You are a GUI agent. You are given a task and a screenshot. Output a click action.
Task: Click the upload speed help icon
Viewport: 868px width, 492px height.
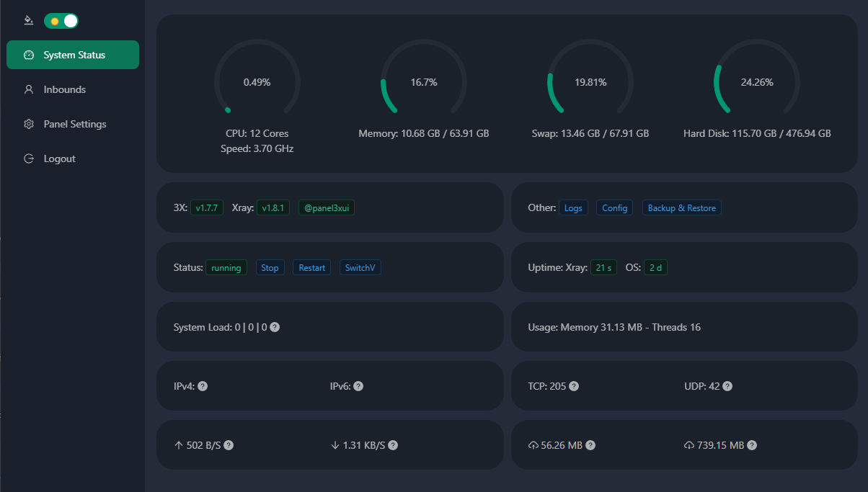click(229, 445)
